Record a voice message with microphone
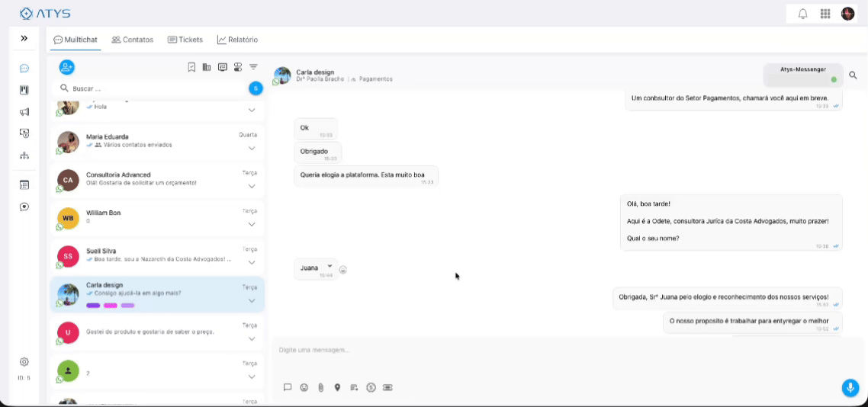 (x=850, y=387)
